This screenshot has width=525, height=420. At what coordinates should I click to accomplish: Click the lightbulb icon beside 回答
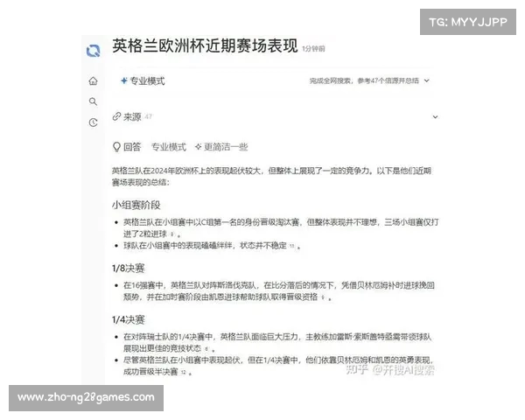point(116,147)
